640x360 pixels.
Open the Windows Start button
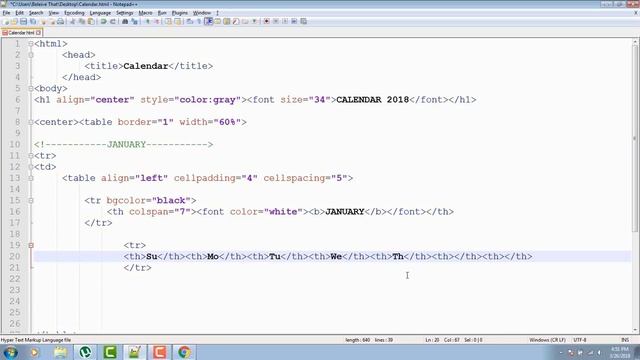[x=10, y=352]
